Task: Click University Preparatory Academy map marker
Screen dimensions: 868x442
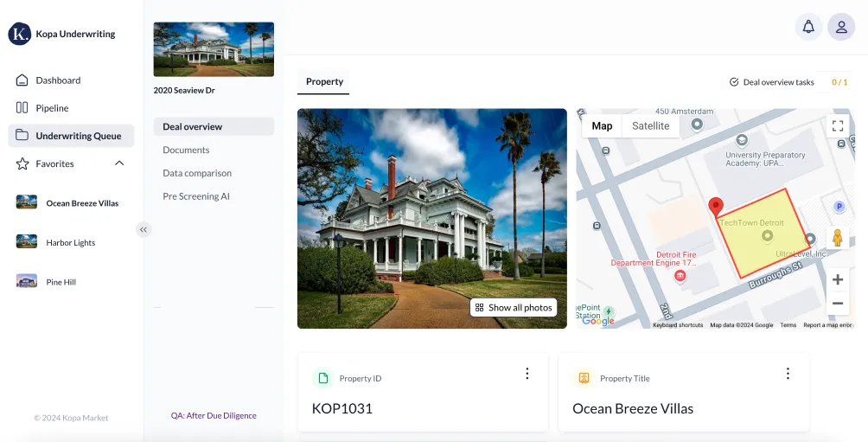Action: 742,140
